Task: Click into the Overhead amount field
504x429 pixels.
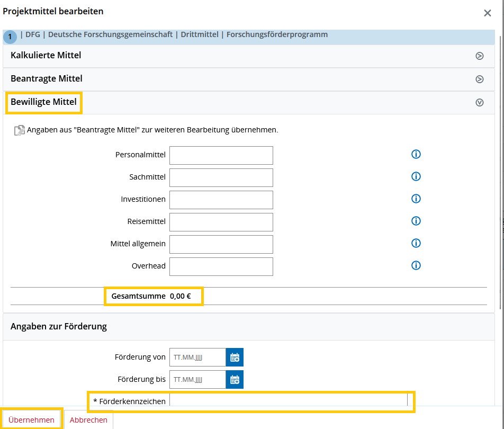Action: 221,267
